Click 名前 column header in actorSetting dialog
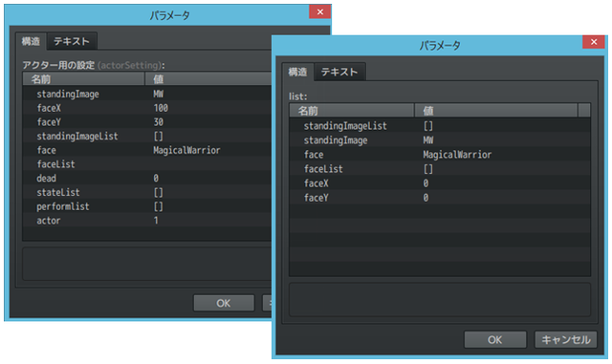The height and width of the screenshot is (364, 612). [x=83, y=79]
